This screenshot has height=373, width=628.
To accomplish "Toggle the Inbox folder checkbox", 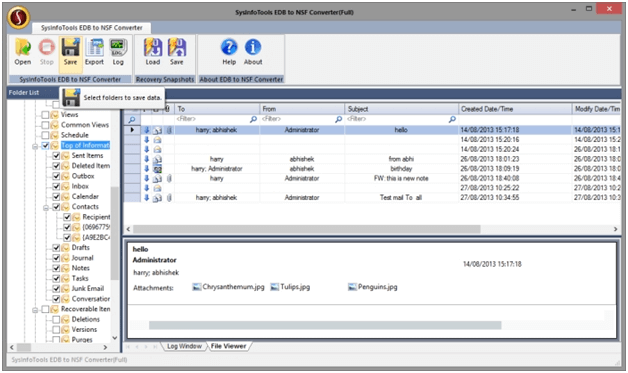I will [56, 186].
